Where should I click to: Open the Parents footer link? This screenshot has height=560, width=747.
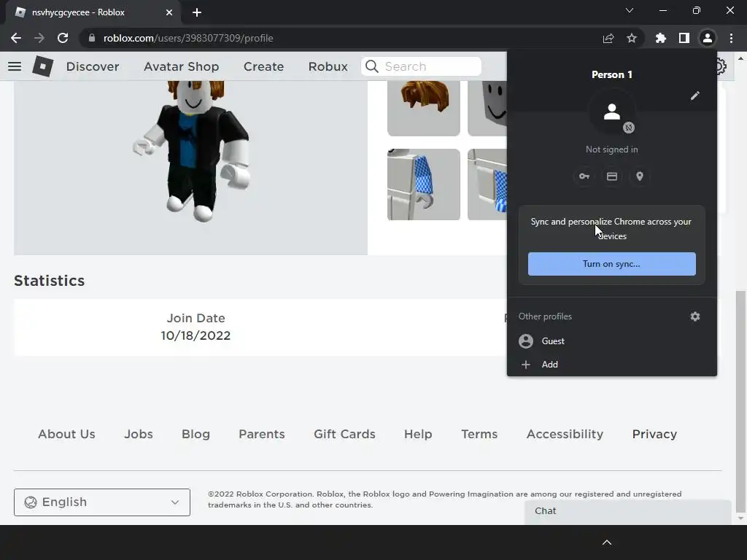click(262, 435)
